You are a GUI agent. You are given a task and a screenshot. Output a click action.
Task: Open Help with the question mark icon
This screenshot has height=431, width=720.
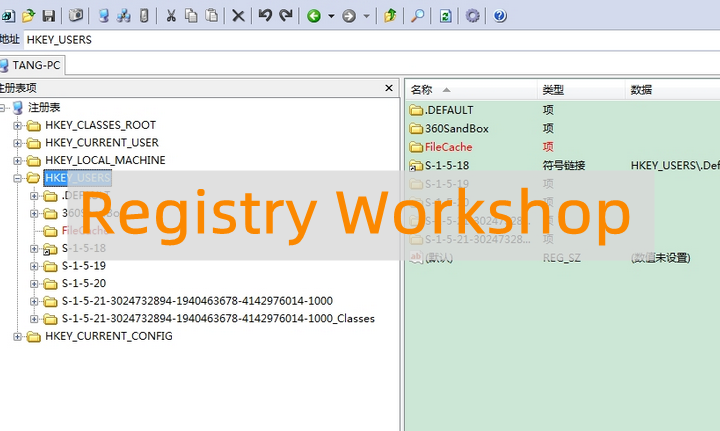pyautogui.click(x=499, y=16)
